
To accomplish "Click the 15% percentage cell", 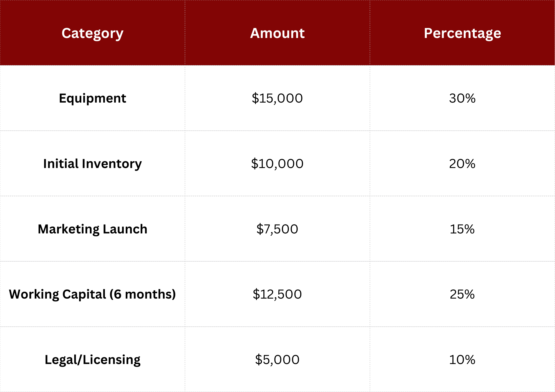I will 462,229.
